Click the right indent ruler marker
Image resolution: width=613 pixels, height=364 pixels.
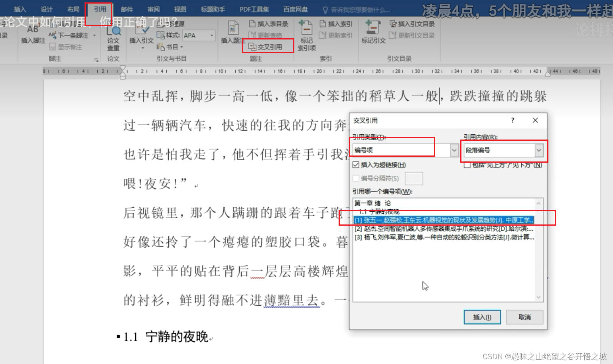click(548, 73)
